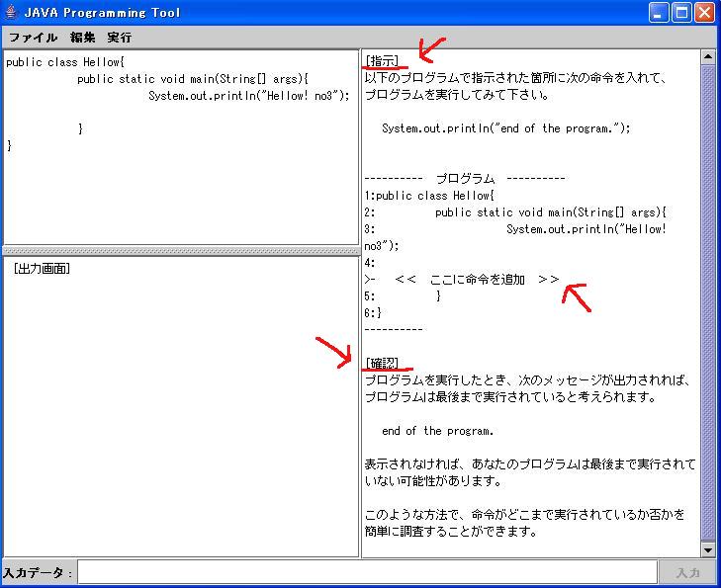Click the System.out.println("Hellow! no3") editor line
This screenshot has height=588, width=721.
(x=249, y=96)
